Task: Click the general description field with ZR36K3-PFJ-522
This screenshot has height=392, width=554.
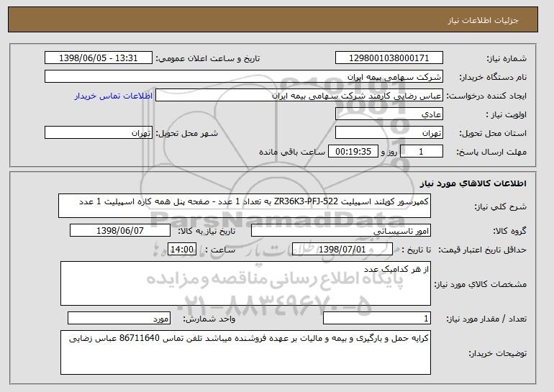Action: [x=245, y=206]
